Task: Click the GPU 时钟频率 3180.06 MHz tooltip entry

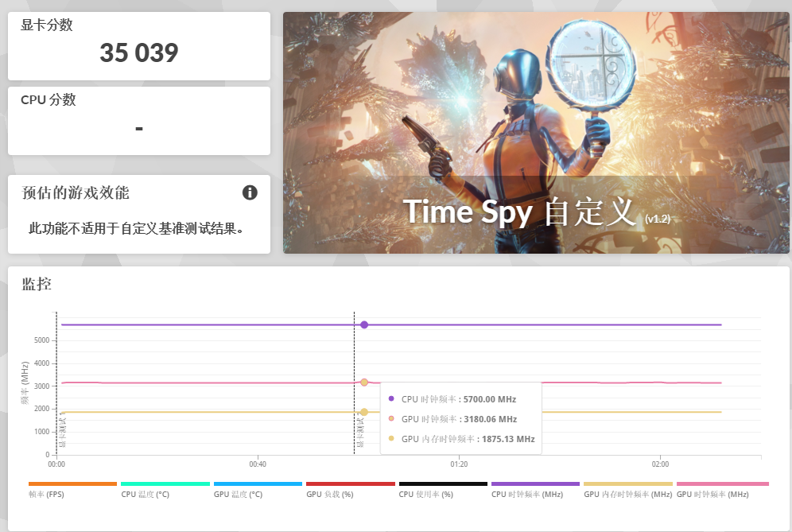Action: 459,419
